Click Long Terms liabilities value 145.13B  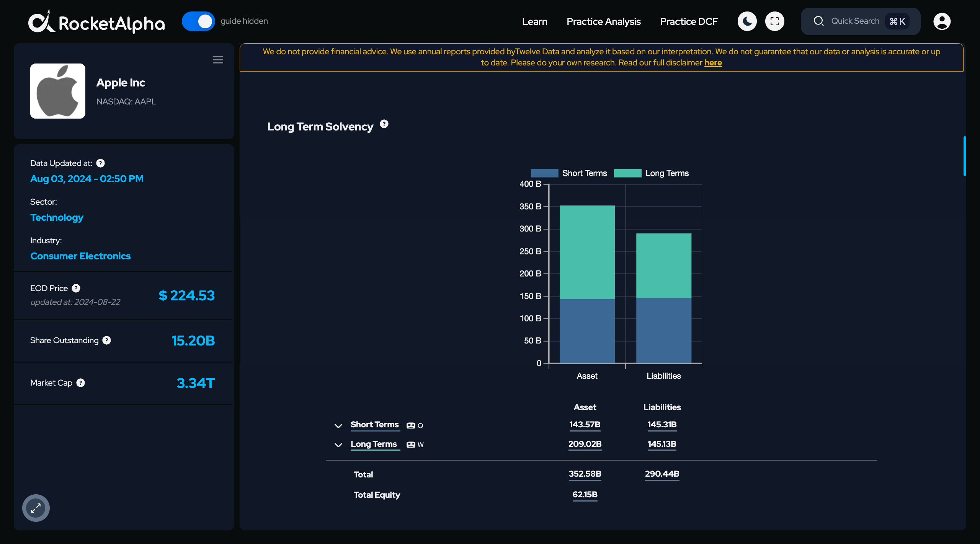point(662,444)
